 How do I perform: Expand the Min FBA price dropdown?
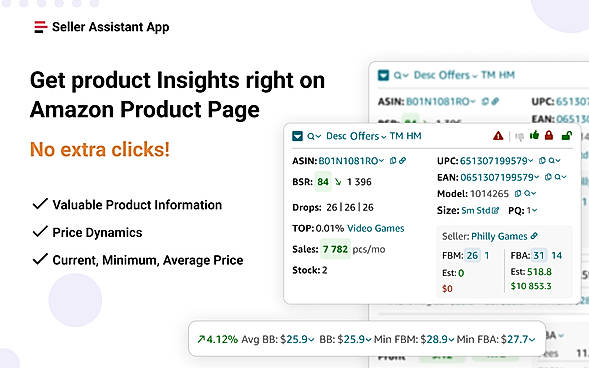pyautogui.click(x=518, y=339)
